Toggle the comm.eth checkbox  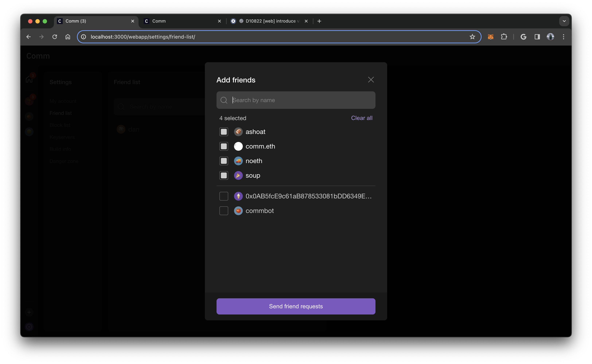click(x=224, y=146)
